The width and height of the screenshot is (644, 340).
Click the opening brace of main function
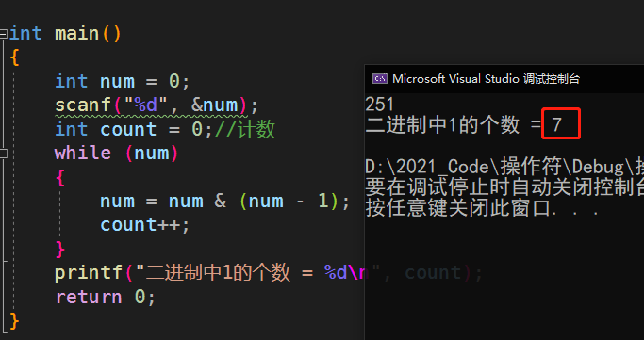click(14, 57)
